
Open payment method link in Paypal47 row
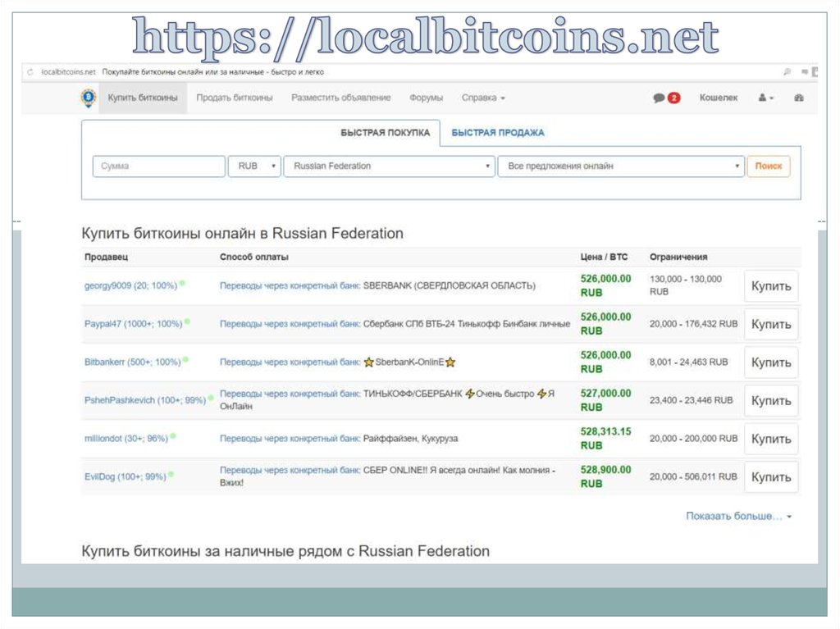tap(290, 324)
